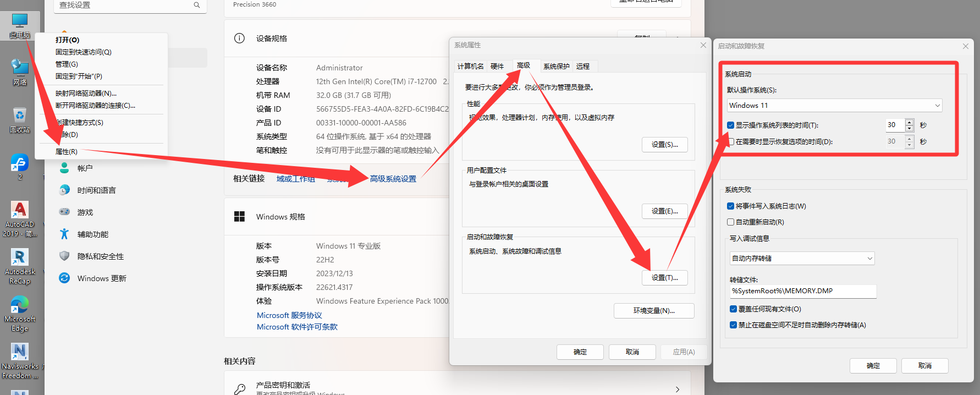This screenshot has height=395, width=980.
Task: Toggle 显示操作系统列表的时间 checkbox
Action: pyautogui.click(x=730, y=125)
